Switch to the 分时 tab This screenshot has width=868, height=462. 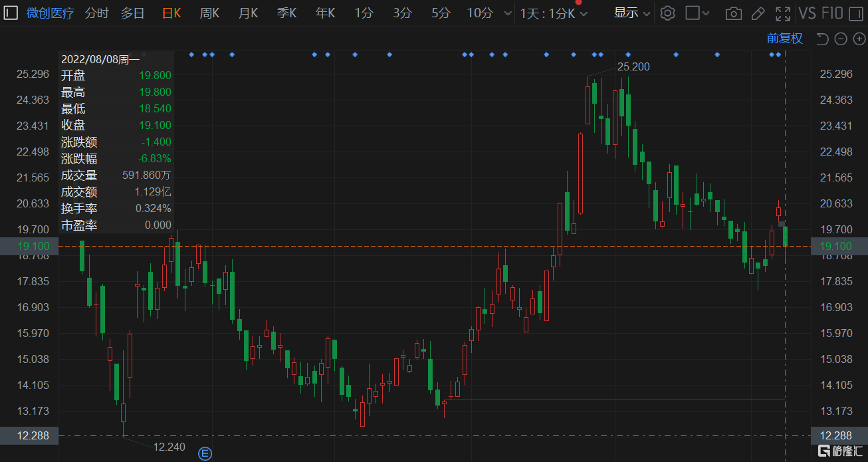(x=97, y=13)
